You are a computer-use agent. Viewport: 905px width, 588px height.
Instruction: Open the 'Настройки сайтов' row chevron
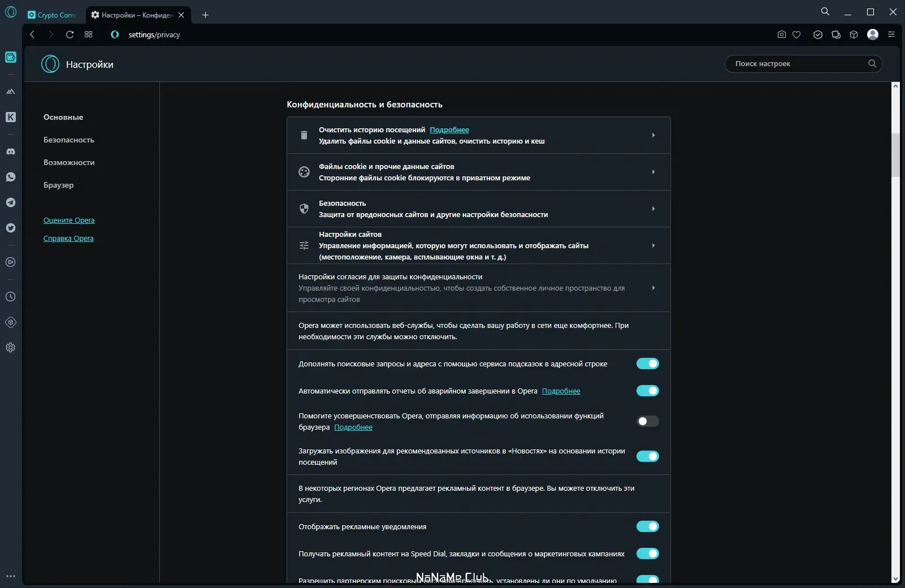(653, 245)
